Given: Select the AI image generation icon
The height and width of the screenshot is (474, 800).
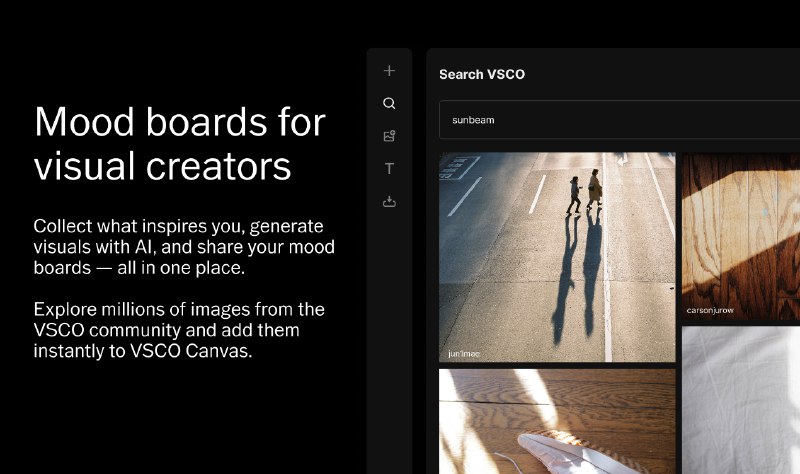Looking at the screenshot, I should pos(389,136).
